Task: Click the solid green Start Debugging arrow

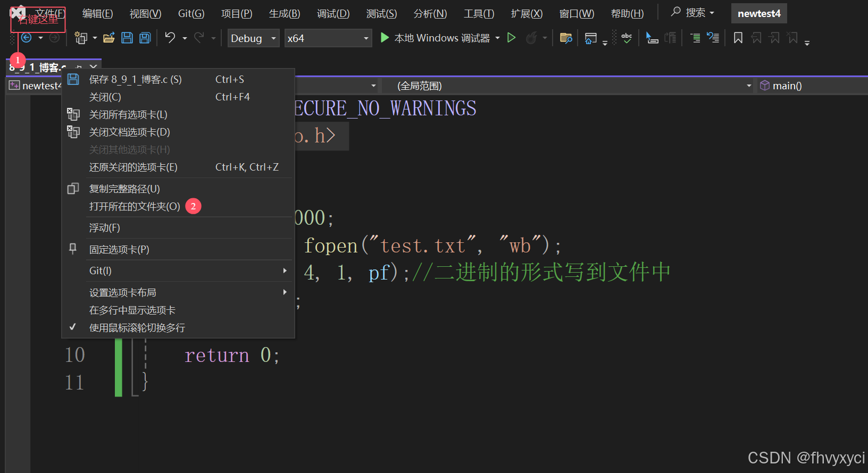Action: (385, 38)
